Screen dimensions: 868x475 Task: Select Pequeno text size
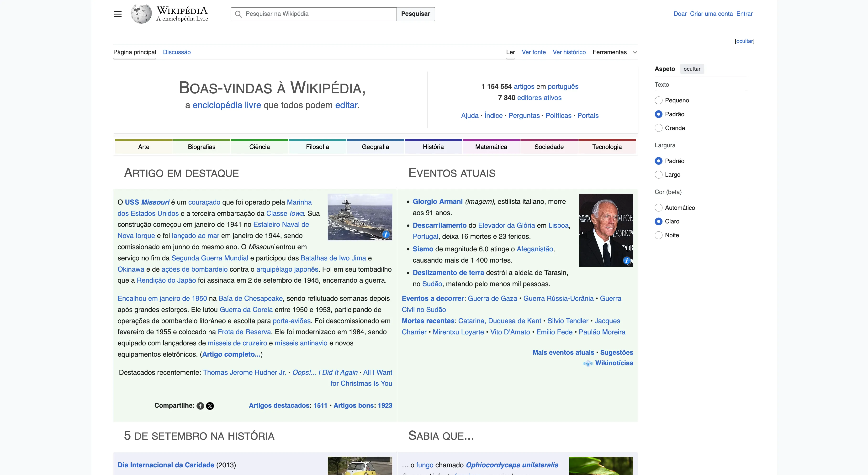658,100
